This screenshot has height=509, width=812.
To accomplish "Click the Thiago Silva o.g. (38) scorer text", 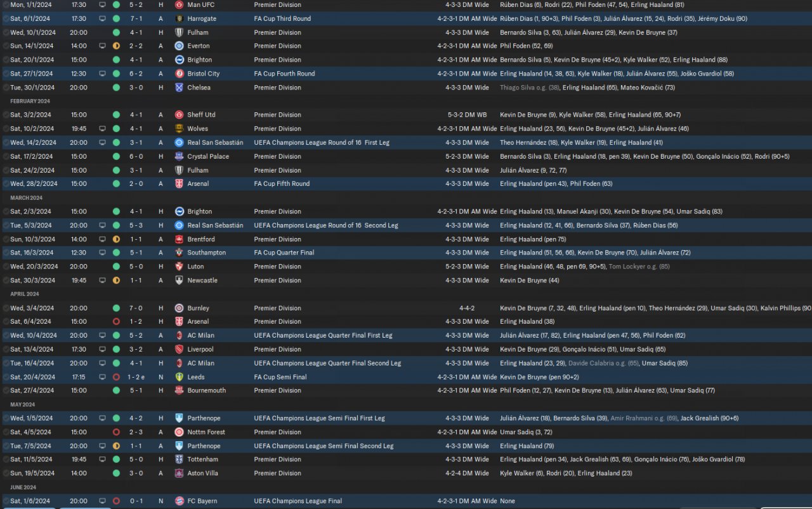I will [x=530, y=88].
